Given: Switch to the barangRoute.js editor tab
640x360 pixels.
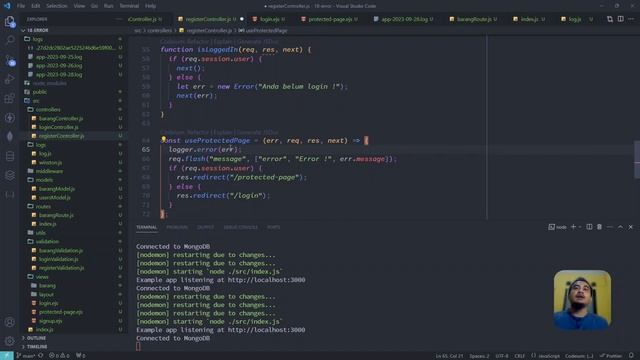Looking at the screenshot, I should [473, 19].
